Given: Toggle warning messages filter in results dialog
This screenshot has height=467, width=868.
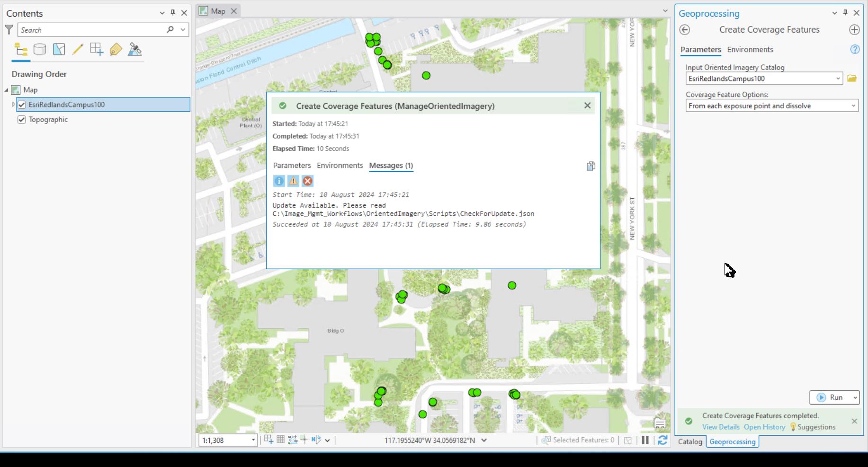Looking at the screenshot, I should coord(293,181).
